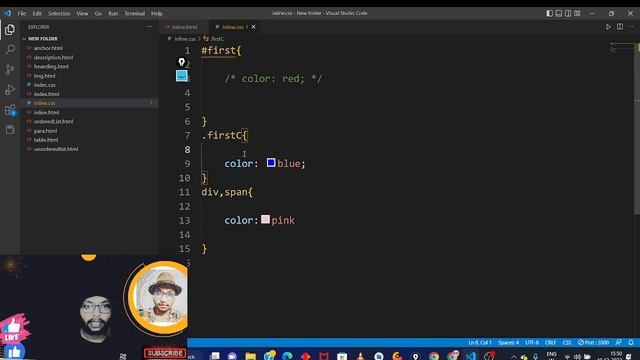This screenshot has height=360, width=640.
Task: Click the Run play icon in editor toolbar
Action: coord(608,27)
